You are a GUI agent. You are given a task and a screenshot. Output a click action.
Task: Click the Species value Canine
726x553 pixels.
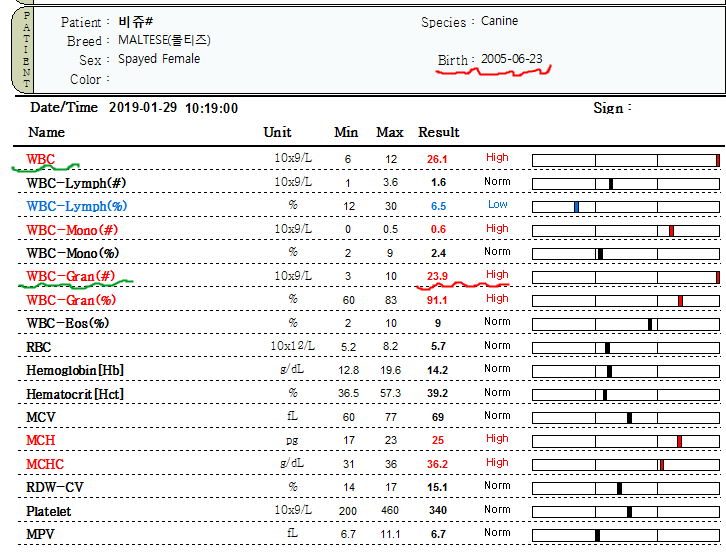pyautogui.click(x=500, y=21)
